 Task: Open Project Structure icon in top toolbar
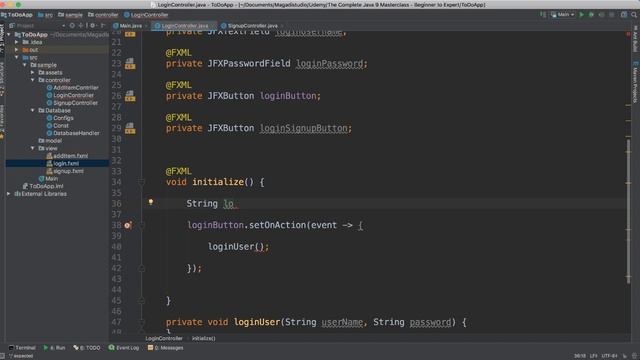tap(624, 15)
